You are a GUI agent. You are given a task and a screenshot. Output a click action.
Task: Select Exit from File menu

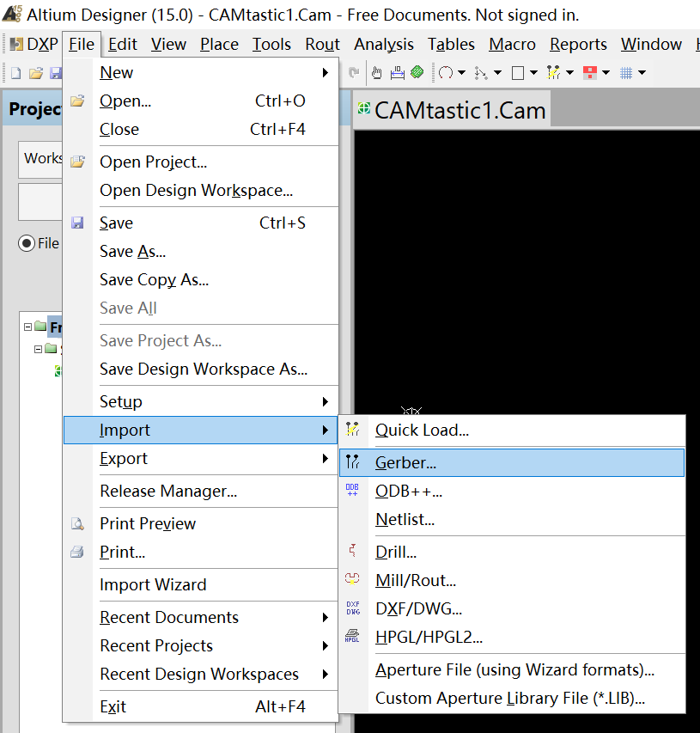pyautogui.click(x=201, y=707)
